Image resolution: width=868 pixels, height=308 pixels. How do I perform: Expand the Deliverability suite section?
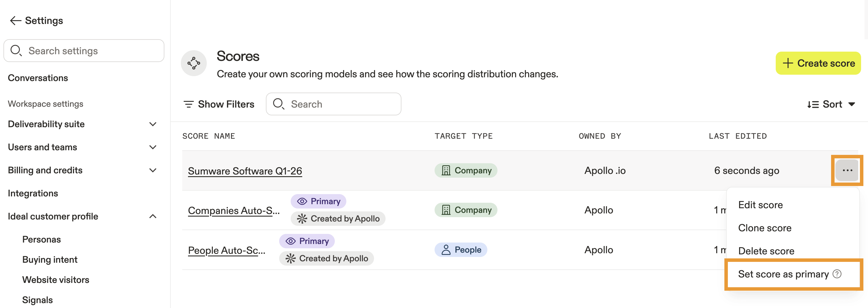tap(153, 124)
